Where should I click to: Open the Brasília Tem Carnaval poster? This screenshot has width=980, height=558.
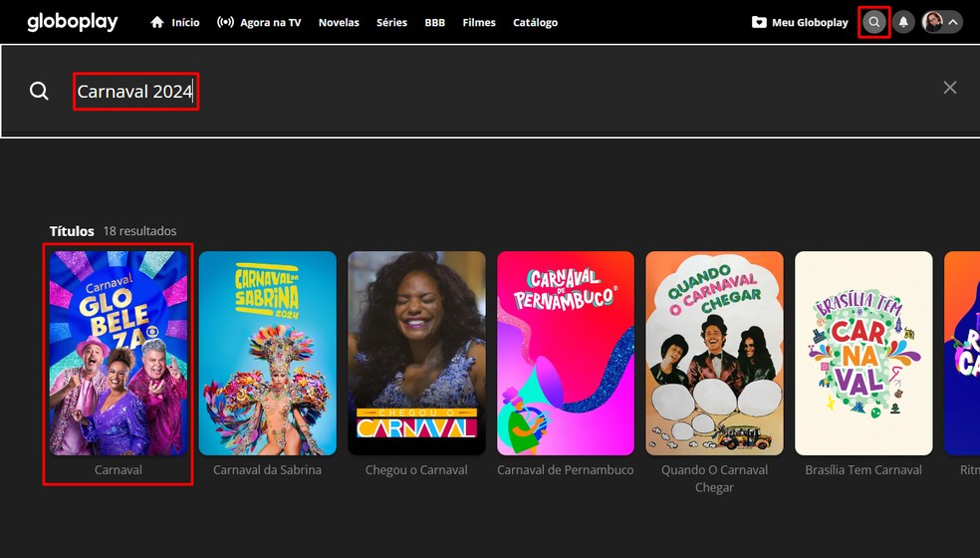[863, 353]
